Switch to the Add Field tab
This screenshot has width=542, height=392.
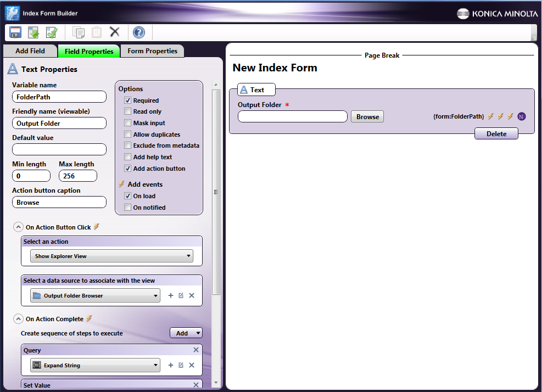click(30, 51)
